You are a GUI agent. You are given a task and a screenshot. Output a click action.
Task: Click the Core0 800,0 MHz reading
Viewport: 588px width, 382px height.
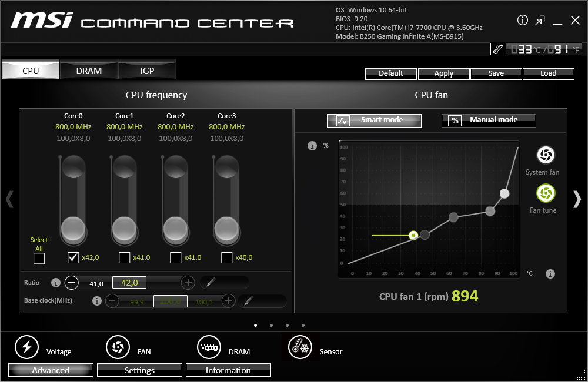tap(73, 127)
